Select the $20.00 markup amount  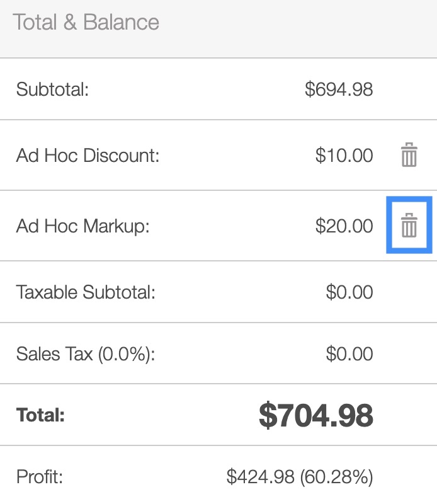click(x=344, y=226)
